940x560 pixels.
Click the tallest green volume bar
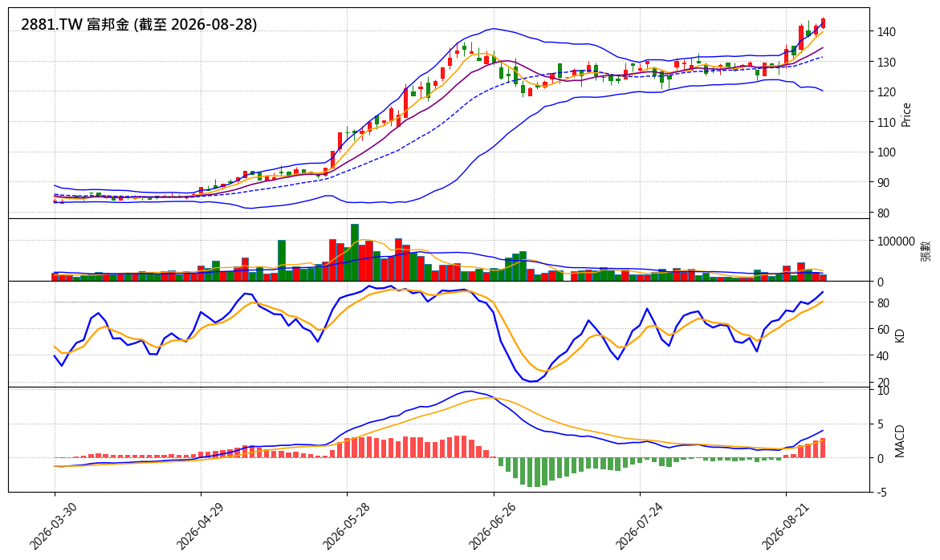coord(354,252)
